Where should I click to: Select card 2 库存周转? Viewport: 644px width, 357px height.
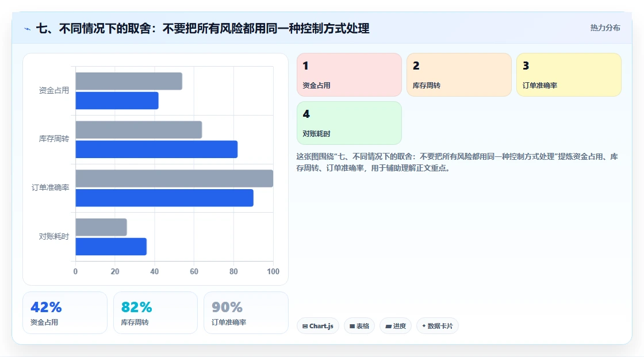[459, 75]
